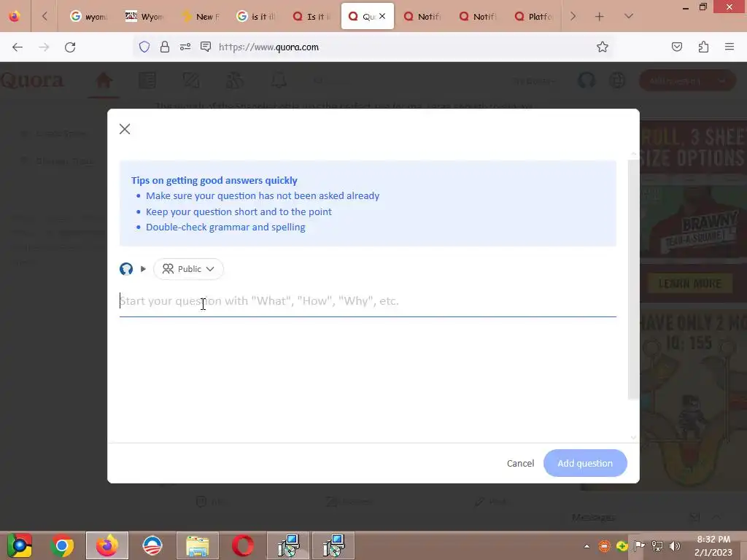Open a new tab with plus button
The height and width of the screenshot is (560, 747).
click(600, 16)
